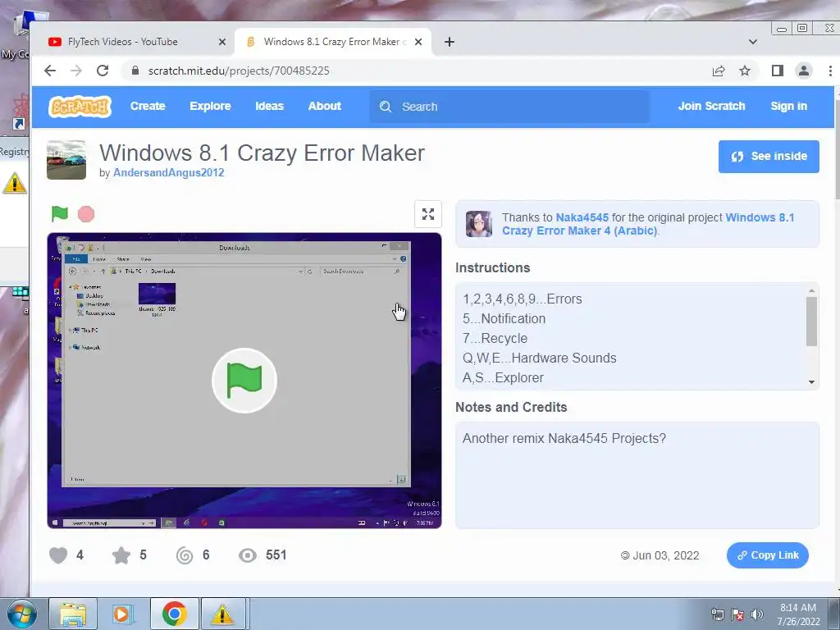
Task: Open a new tab
Action: (450, 42)
